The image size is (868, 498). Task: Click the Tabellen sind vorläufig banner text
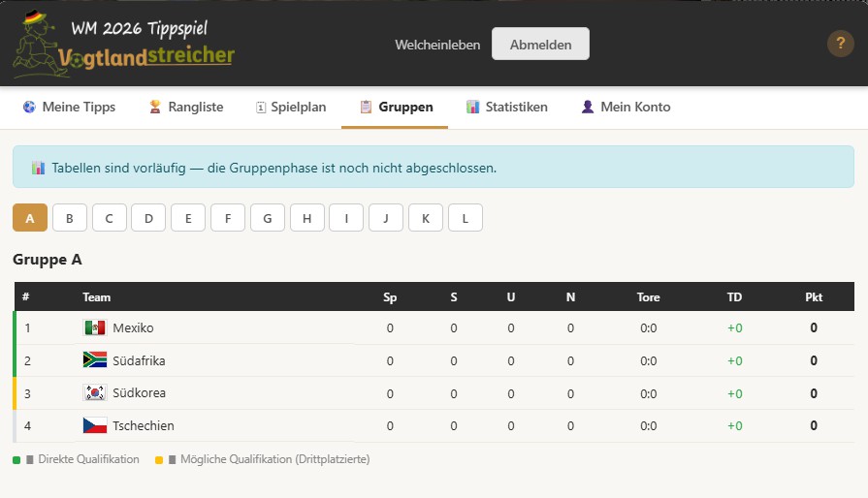[274, 168]
